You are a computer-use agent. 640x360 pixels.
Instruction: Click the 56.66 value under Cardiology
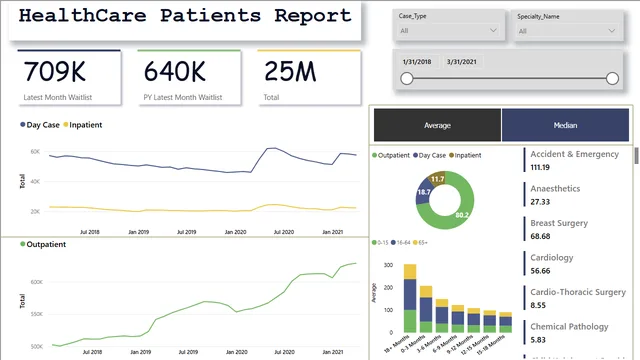[x=540, y=271]
